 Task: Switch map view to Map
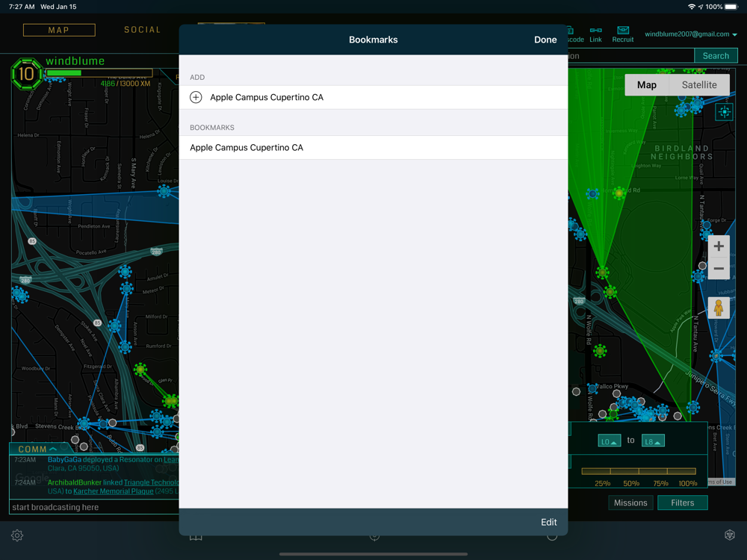646,85
